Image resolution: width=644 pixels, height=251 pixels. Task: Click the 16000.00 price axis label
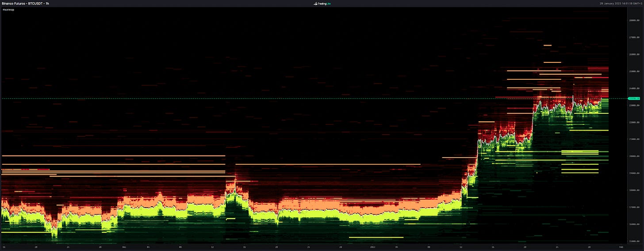(x=635, y=224)
